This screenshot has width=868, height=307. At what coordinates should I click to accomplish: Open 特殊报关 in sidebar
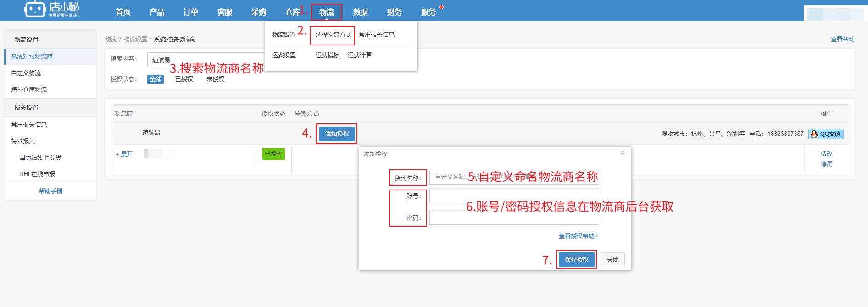(50, 141)
